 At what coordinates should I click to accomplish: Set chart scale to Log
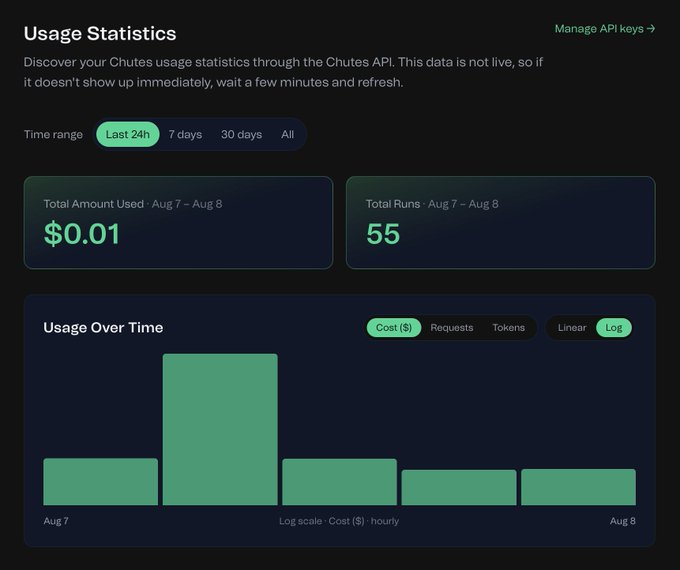[614, 328]
